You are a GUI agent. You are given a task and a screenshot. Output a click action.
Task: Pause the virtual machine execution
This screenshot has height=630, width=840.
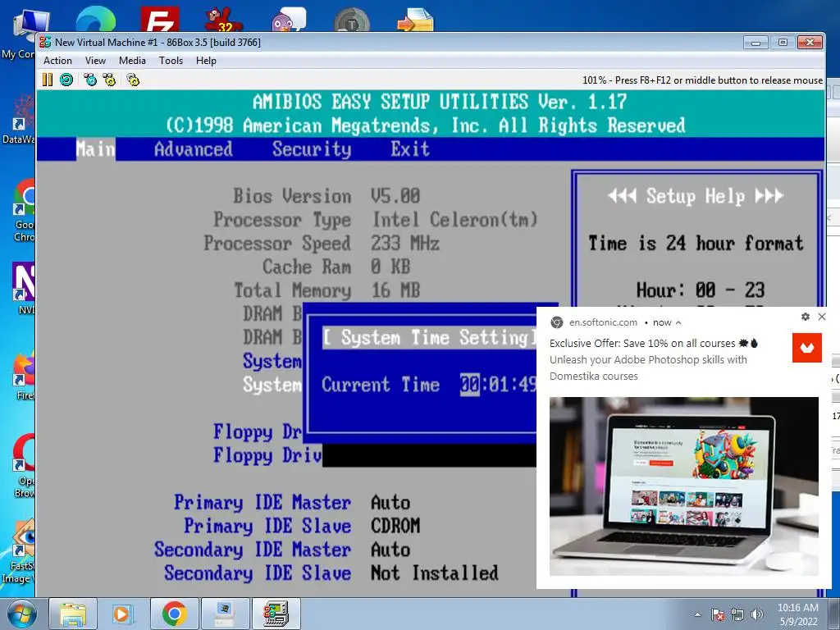pyautogui.click(x=47, y=80)
